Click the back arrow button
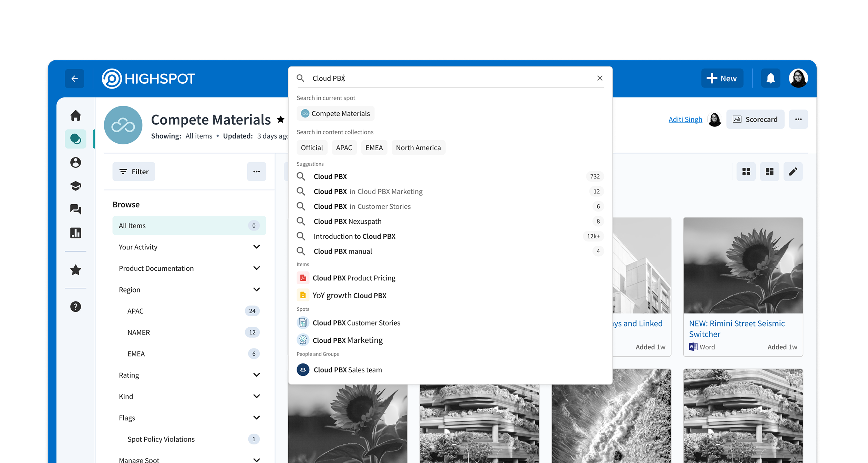The image size is (868, 463). 74,79
